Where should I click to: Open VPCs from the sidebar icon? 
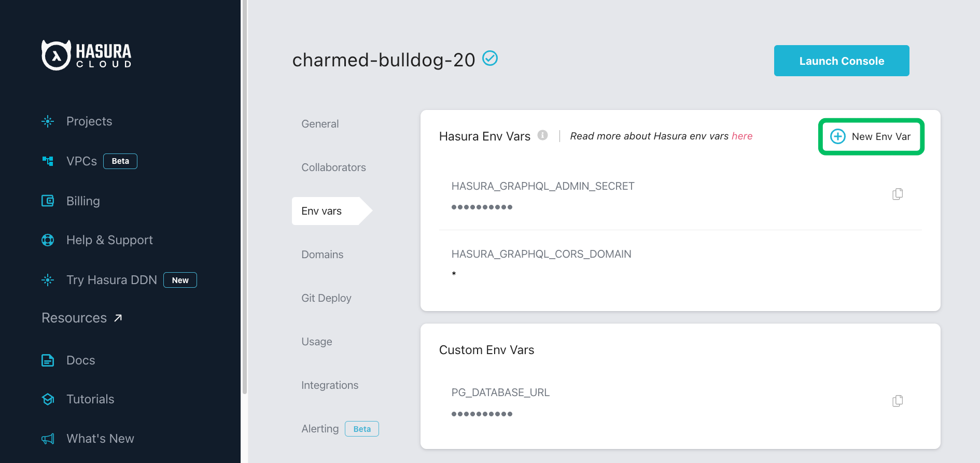(47, 161)
